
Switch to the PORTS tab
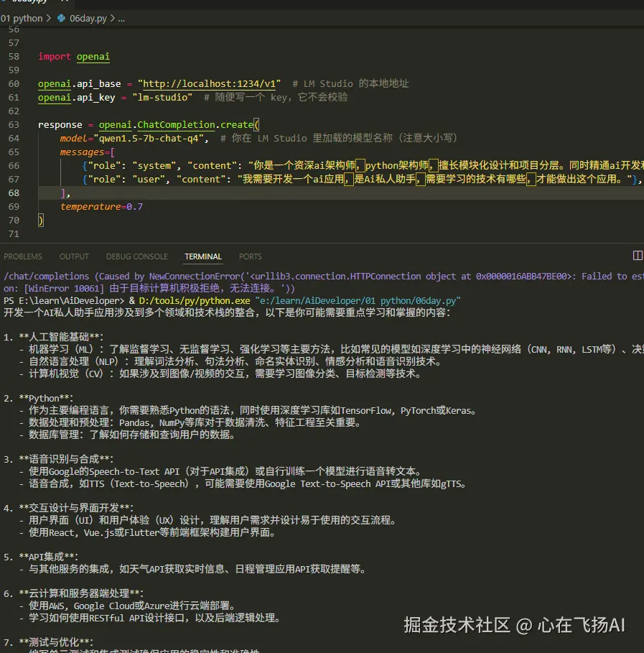tap(250, 256)
